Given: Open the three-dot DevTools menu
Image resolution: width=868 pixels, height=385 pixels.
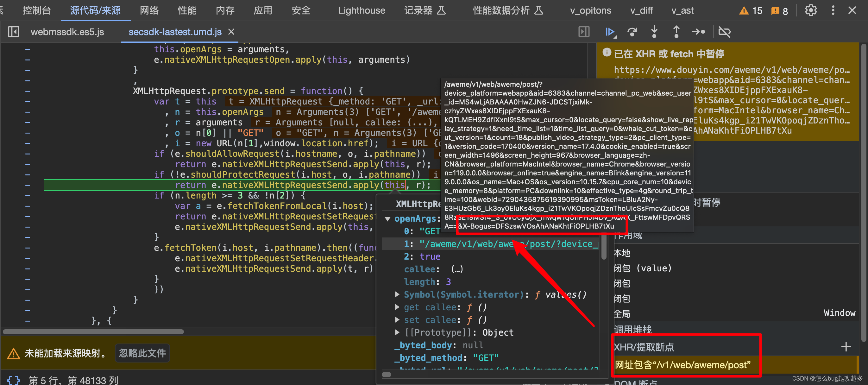Looking at the screenshot, I should click(x=833, y=10).
